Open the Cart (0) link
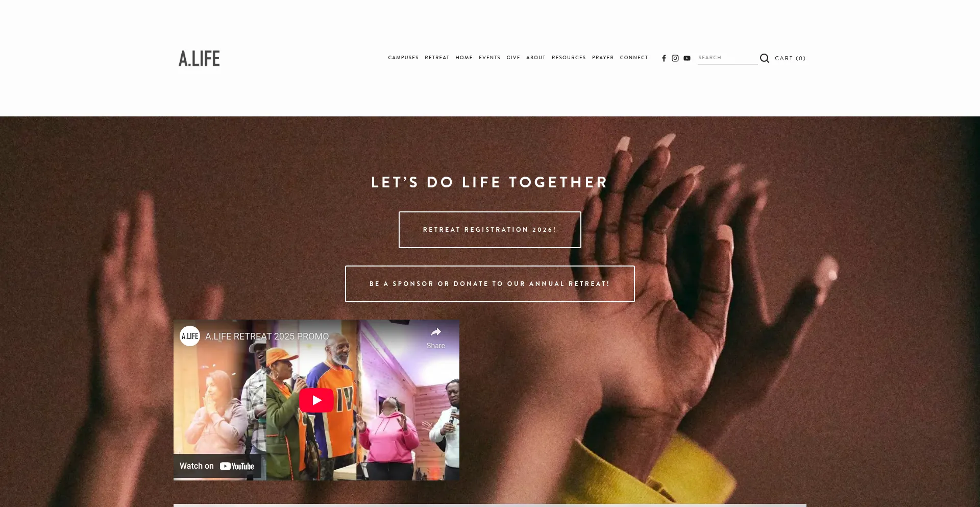The image size is (980, 507). (790, 58)
